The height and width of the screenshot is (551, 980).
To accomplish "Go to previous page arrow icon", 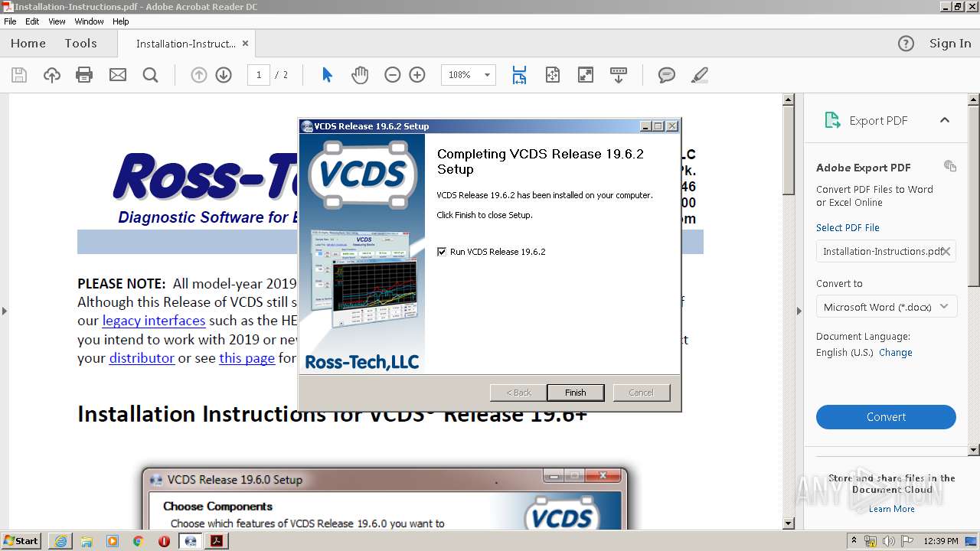I will click(199, 75).
